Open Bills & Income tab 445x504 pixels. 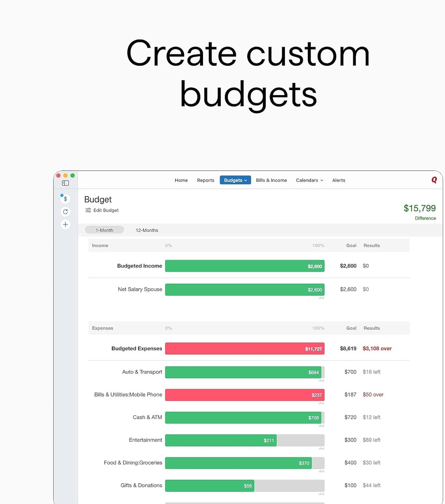pos(271,180)
